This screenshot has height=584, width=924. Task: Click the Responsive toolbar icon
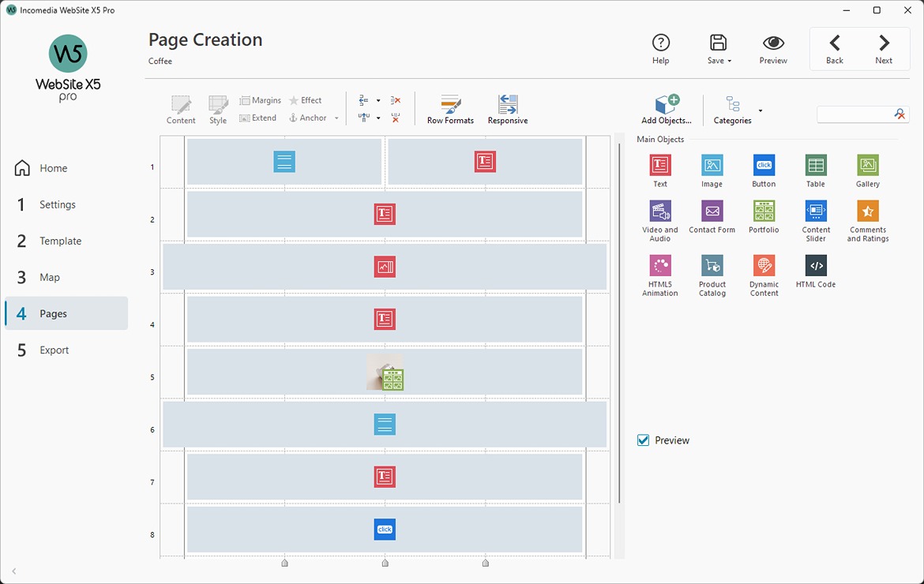[x=507, y=108]
